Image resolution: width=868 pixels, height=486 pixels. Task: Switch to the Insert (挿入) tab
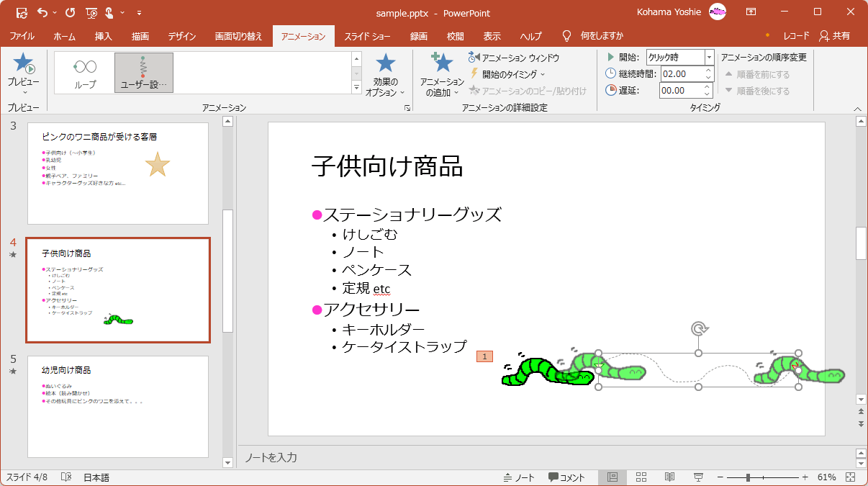(104, 36)
